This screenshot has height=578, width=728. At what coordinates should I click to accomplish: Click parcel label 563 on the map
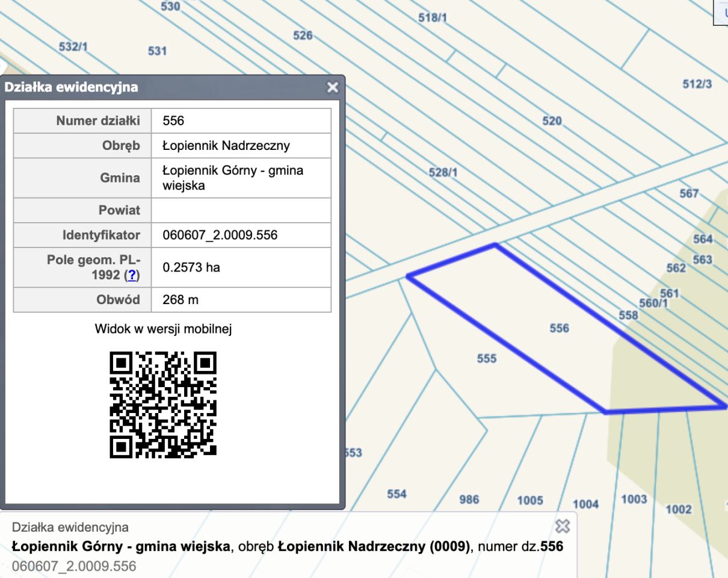702,259
